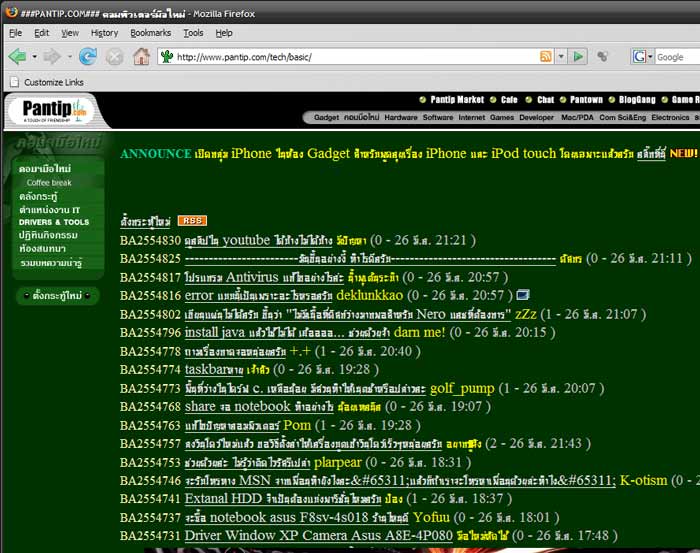Click the Coffee break sidebar link
This screenshot has width=700, height=553.
[49, 183]
